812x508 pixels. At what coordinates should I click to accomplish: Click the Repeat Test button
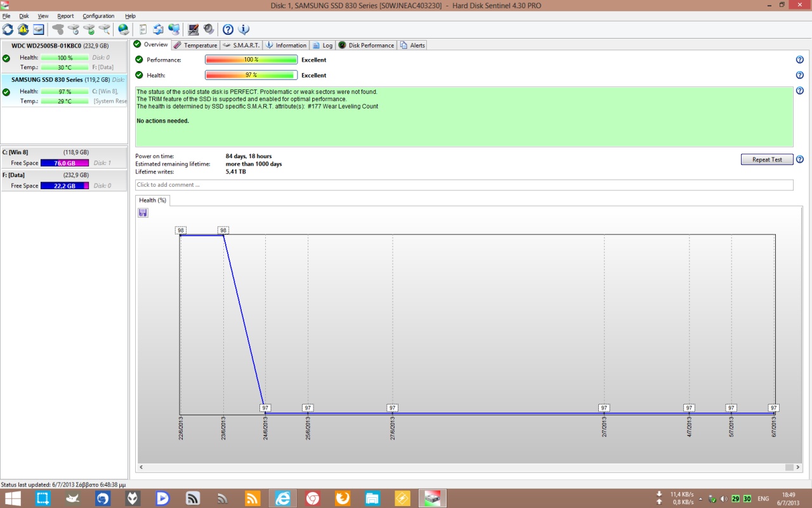[767, 159]
